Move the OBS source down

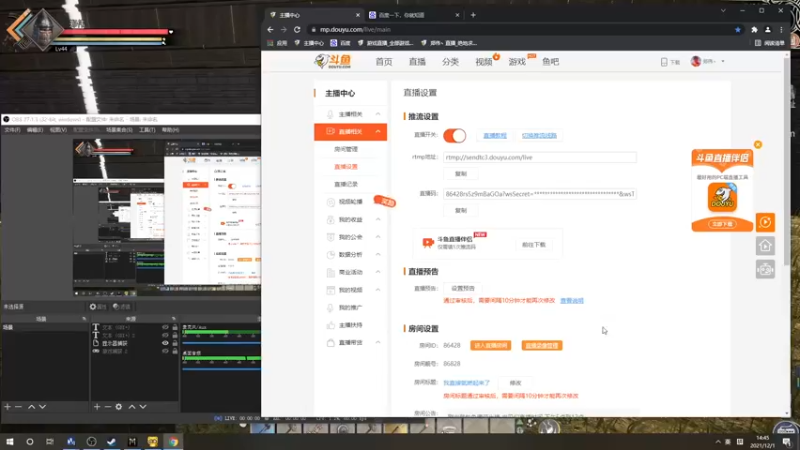(x=143, y=407)
